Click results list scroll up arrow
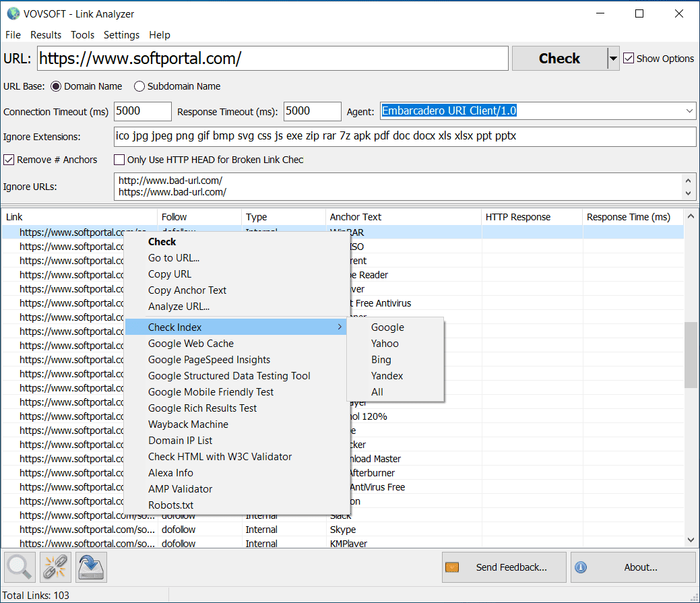The width and height of the screenshot is (700, 603). 691,216
